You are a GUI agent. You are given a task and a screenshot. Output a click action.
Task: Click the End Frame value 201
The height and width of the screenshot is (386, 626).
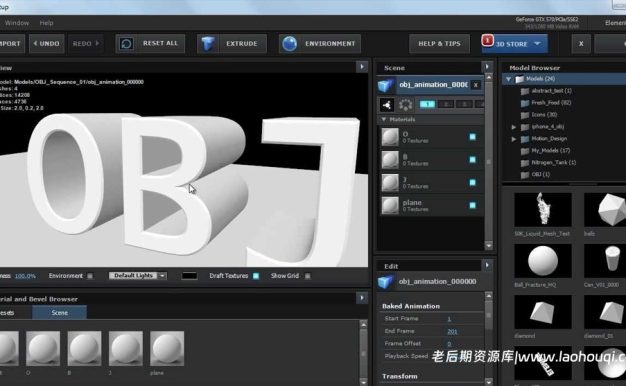point(452,331)
